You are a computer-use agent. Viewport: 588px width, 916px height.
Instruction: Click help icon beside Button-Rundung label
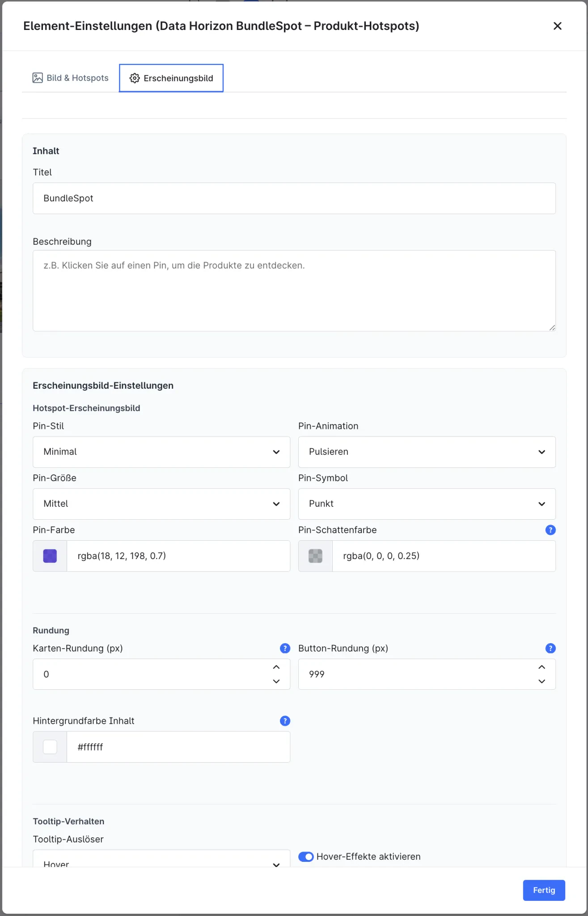(x=550, y=649)
